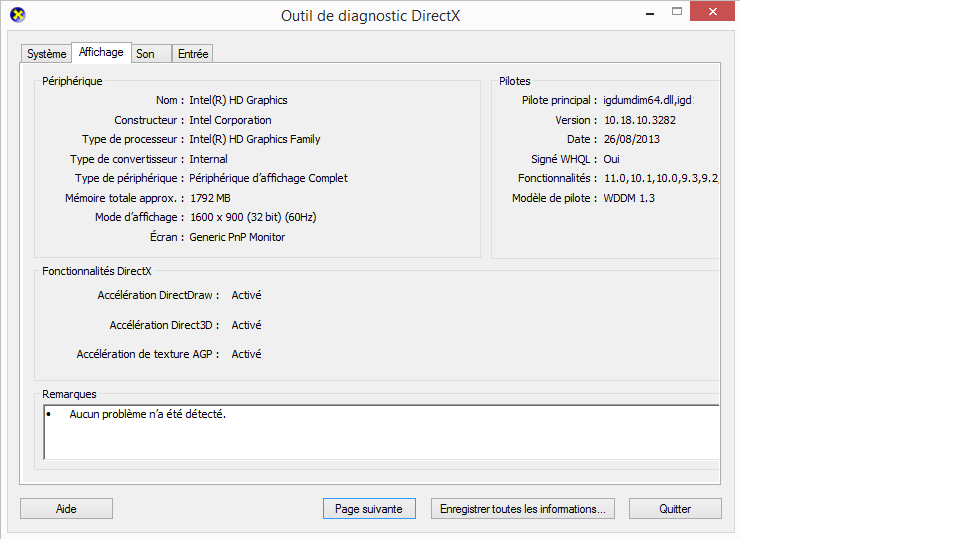This screenshot has height=540, width=960.
Task: Click the 'Oui' WHQL signed value
Action: pos(612,159)
